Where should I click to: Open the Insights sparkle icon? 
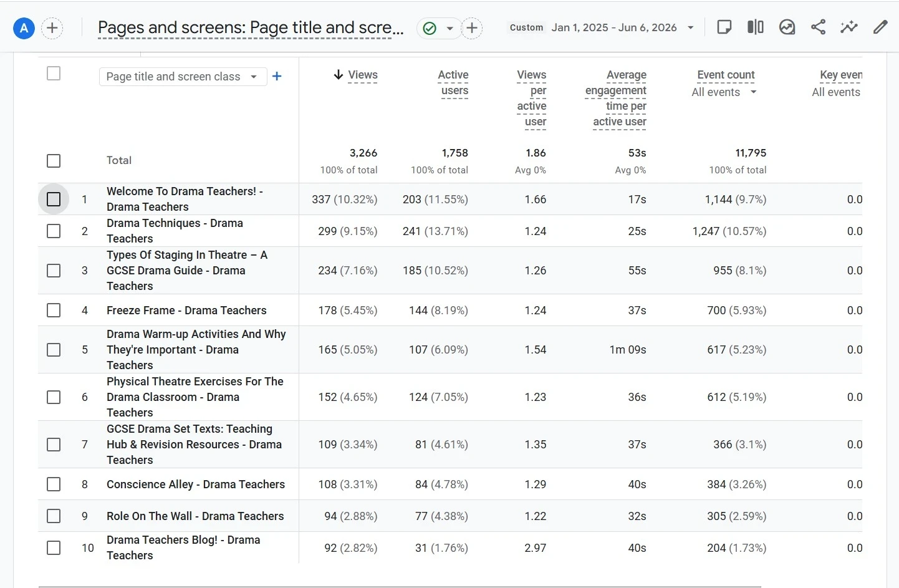(849, 27)
